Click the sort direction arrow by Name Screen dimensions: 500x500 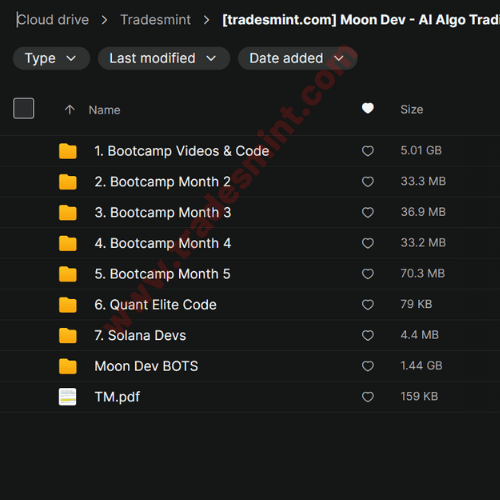[70, 110]
